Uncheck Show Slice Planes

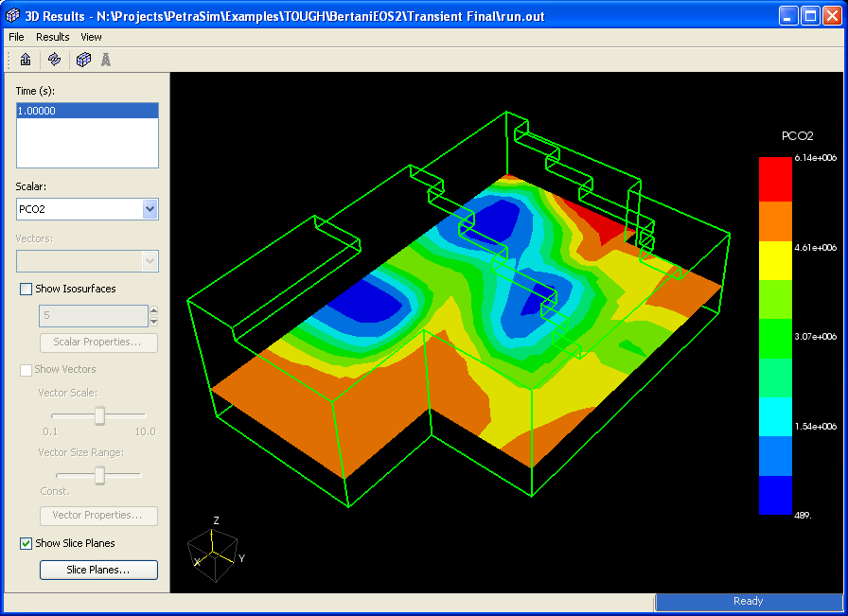pos(26,543)
